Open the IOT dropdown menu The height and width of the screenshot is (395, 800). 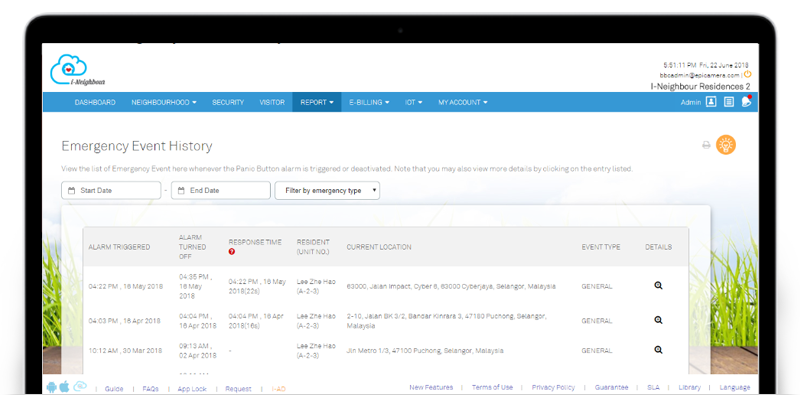click(x=414, y=102)
